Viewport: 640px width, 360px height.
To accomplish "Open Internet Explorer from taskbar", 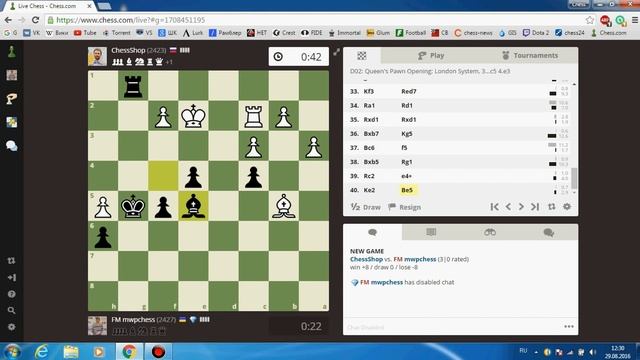I will [x=42, y=351].
